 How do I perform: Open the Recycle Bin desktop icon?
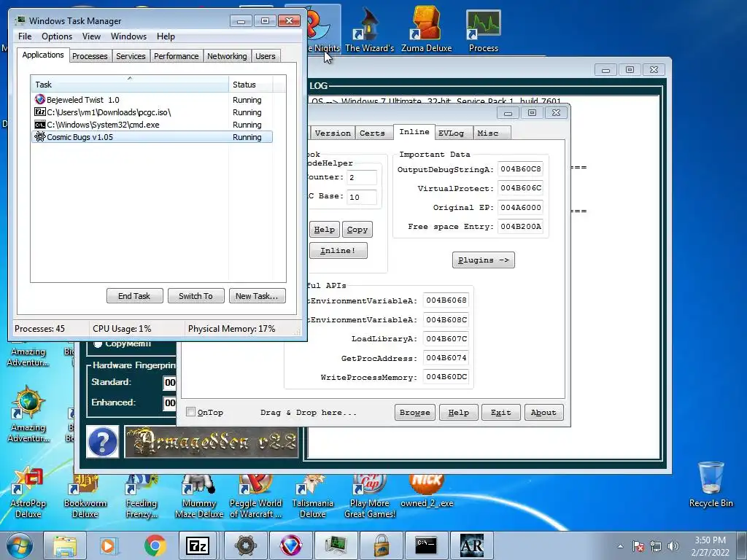click(711, 484)
